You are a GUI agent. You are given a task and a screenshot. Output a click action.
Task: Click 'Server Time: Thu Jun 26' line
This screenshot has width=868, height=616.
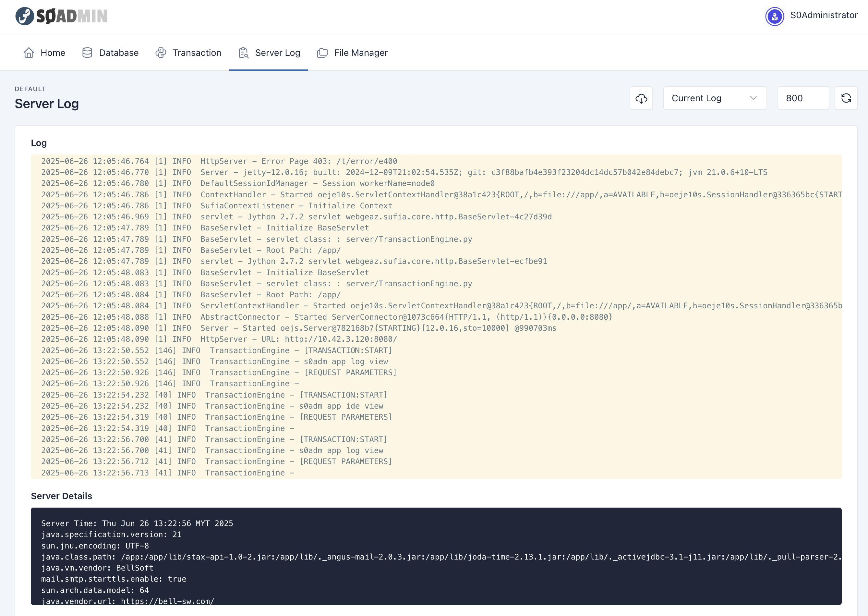(137, 524)
